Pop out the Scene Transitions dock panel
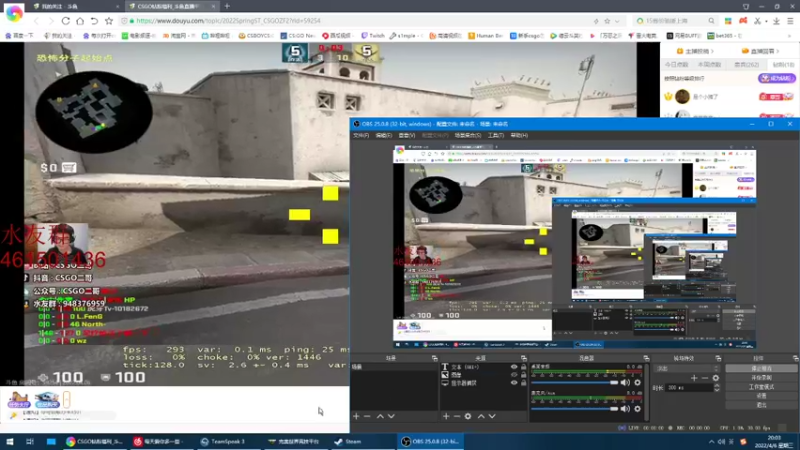Screen dimensions: 800x450 [718, 358]
